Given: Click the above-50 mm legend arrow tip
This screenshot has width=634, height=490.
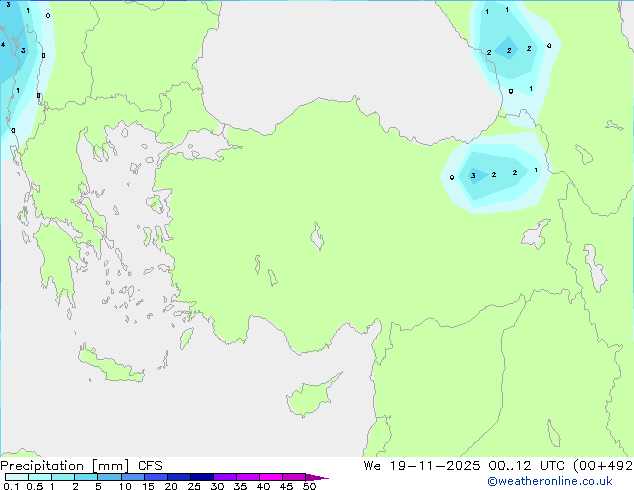Looking at the screenshot, I should [317, 477].
